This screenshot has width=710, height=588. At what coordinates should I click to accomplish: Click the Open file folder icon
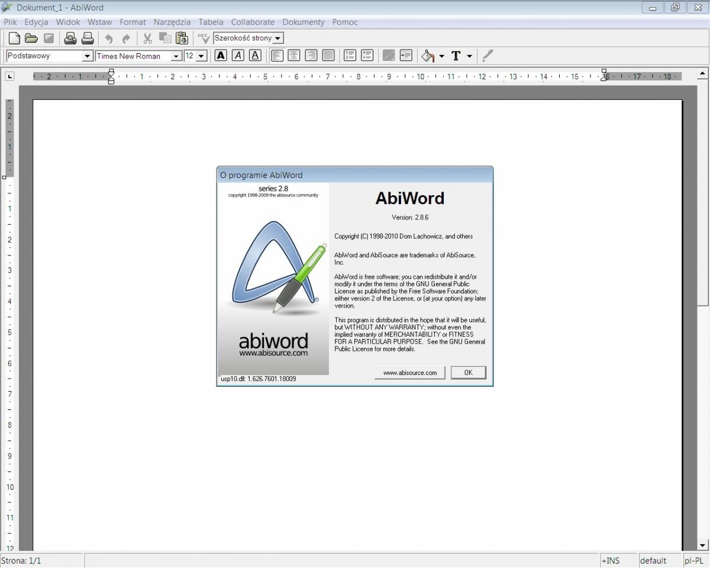[x=31, y=38]
